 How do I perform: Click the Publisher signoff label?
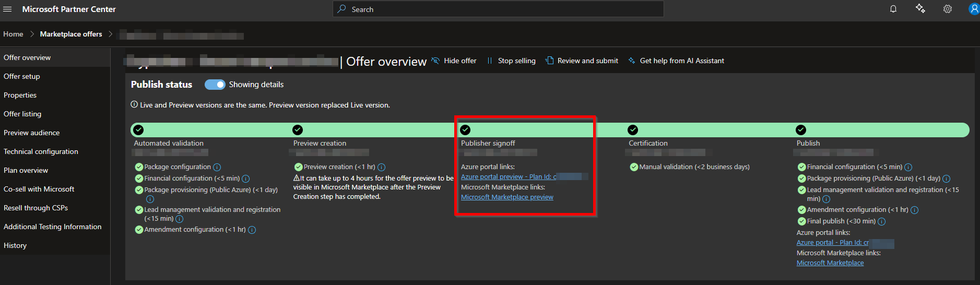coord(488,143)
